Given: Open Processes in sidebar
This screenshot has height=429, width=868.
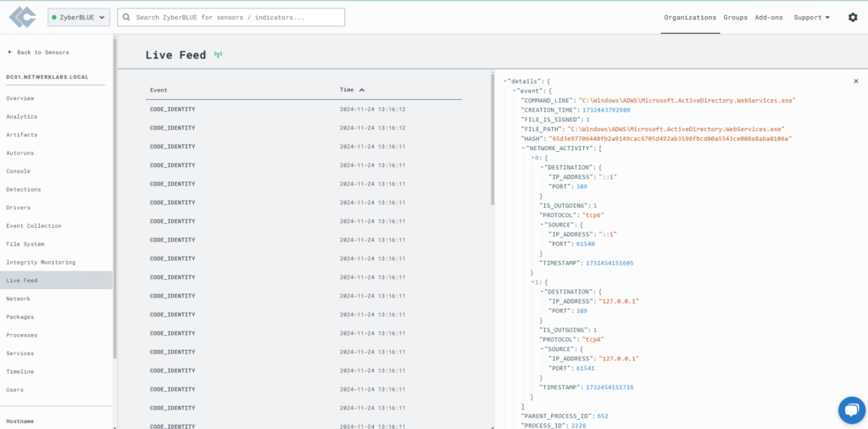Looking at the screenshot, I should 21,336.
